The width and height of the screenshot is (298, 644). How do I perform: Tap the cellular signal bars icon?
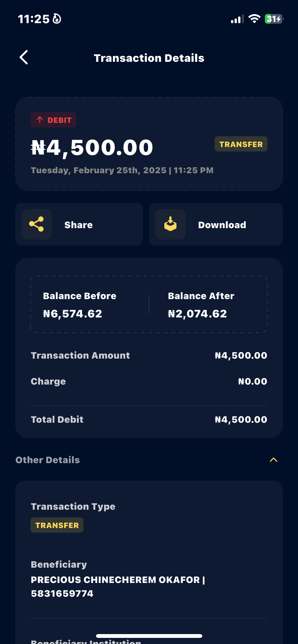[237, 19]
